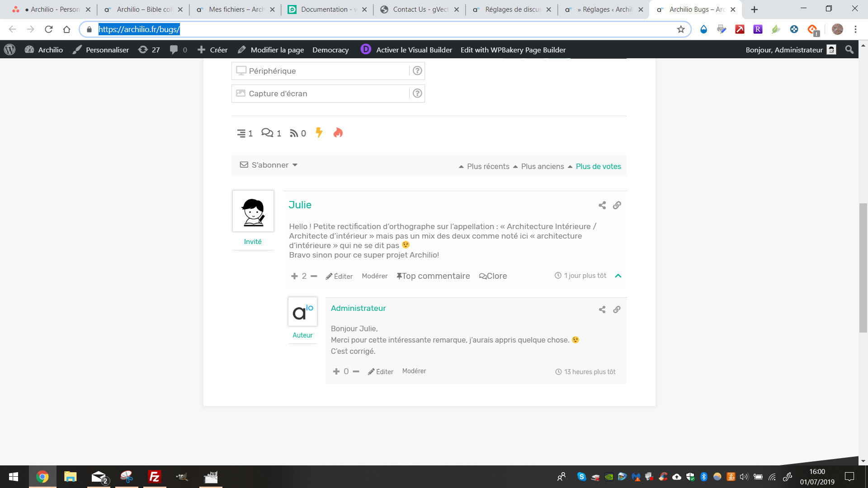Sort comments by Plus récents
The width and height of the screenshot is (868, 488).
pyautogui.click(x=488, y=166)
